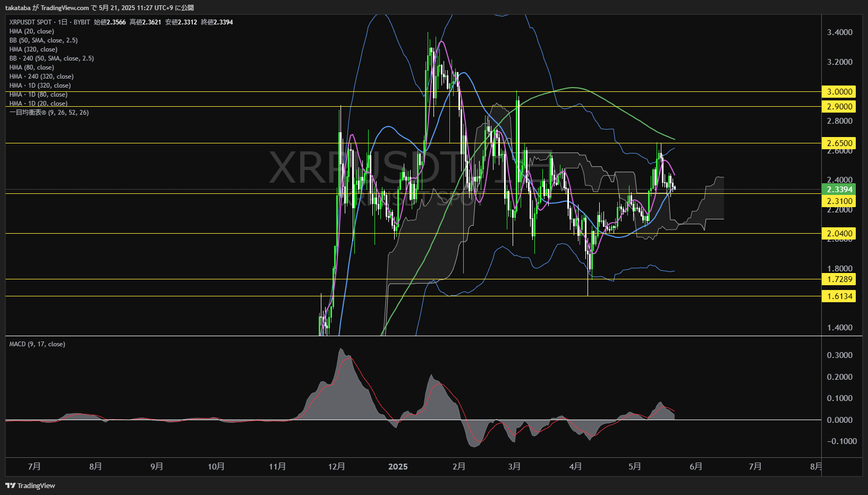
Task: Click the green 2.3394 current price label
Action: [839, 190]
